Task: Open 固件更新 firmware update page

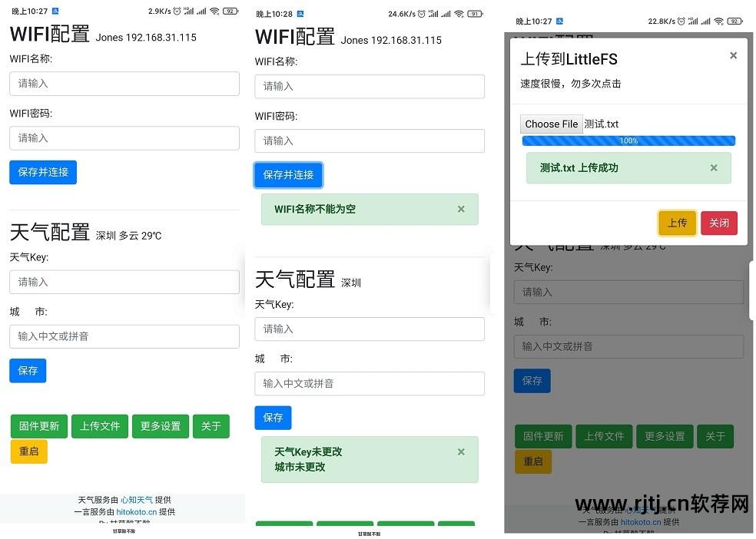Action: [38, 426]
